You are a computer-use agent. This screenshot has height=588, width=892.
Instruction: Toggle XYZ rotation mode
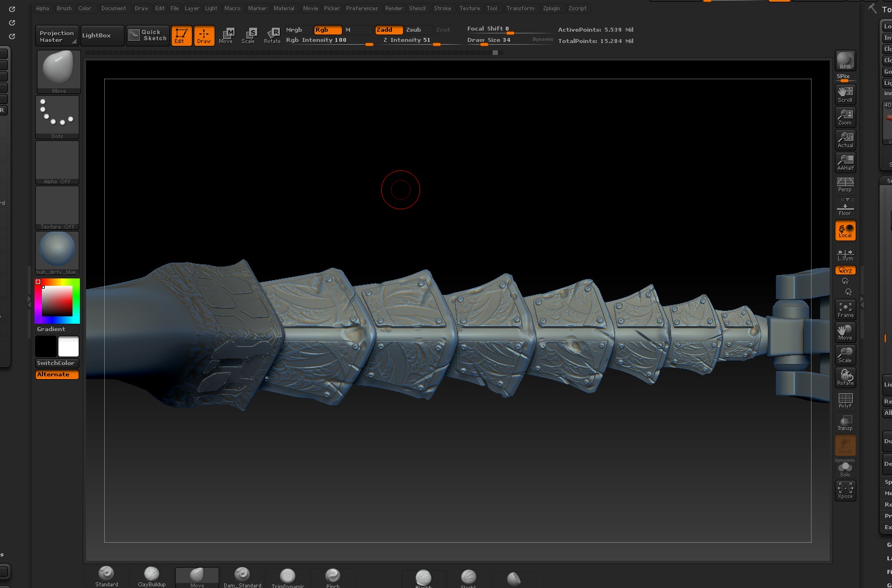coord(845,271)
